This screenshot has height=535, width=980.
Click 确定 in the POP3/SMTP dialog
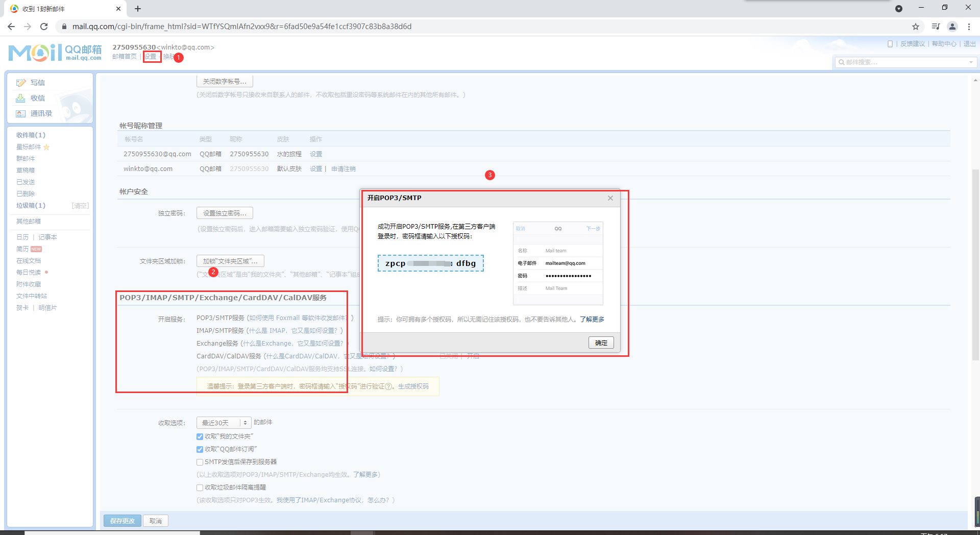[x=601, y=343]
